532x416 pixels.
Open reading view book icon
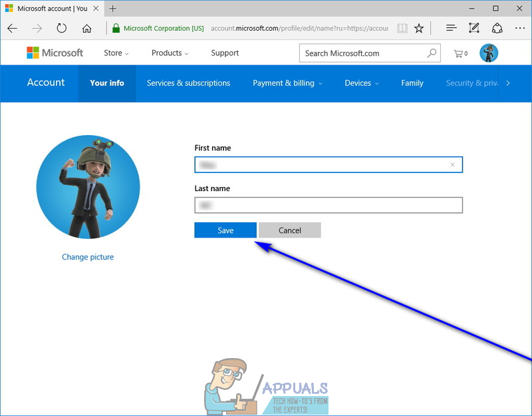point(402,28)
